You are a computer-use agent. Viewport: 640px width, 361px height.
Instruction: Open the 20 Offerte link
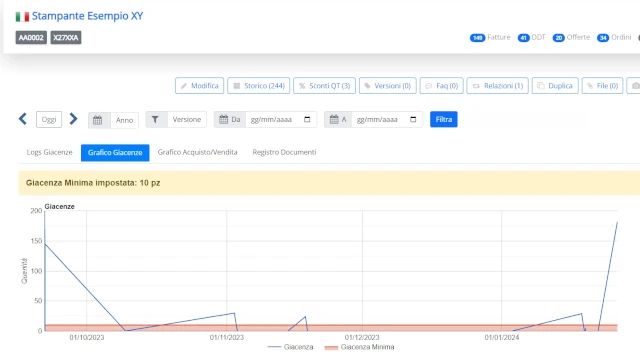tap(571, 38)
